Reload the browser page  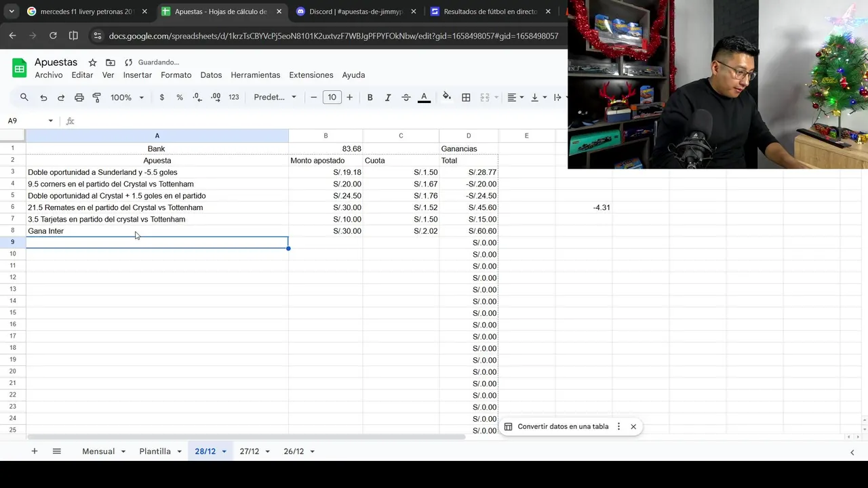(53, 35)
